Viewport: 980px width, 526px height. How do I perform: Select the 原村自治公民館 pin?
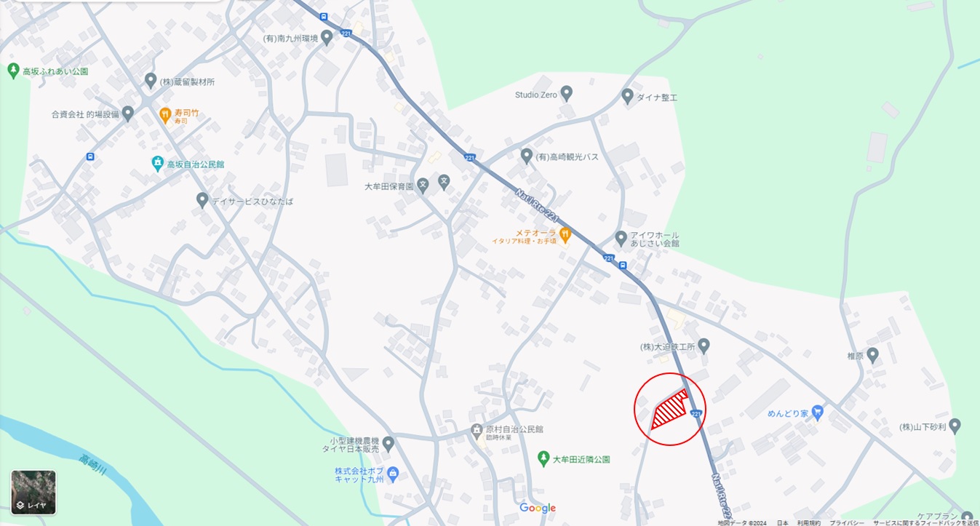click(x=477, y=429)
